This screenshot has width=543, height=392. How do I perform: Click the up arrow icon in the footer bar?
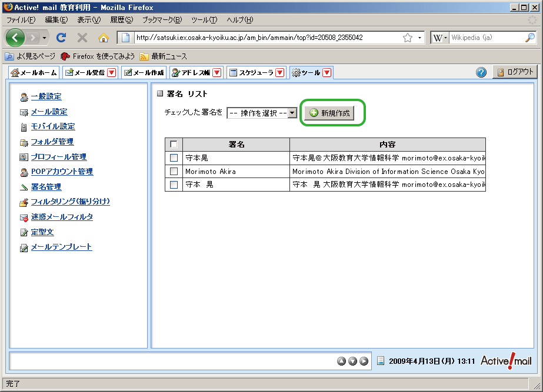pos(342,361)
